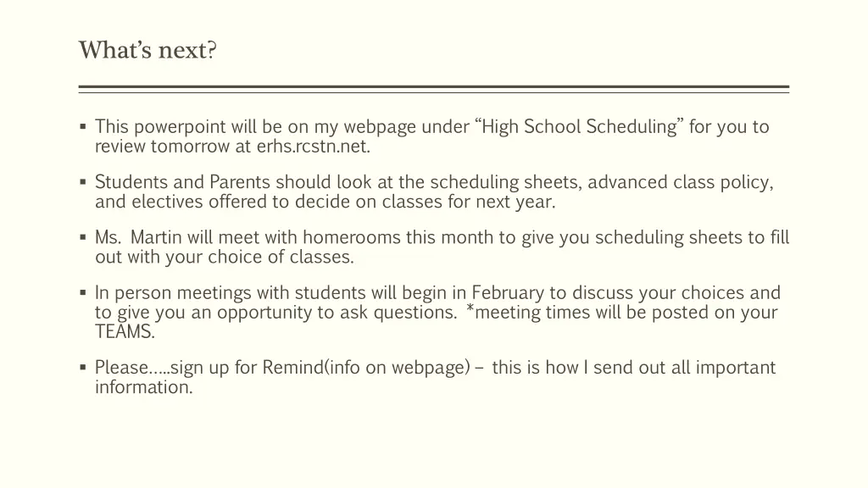
Task: Click the word "TEAMS." in fourth bullet
Action: click(125, 332)
